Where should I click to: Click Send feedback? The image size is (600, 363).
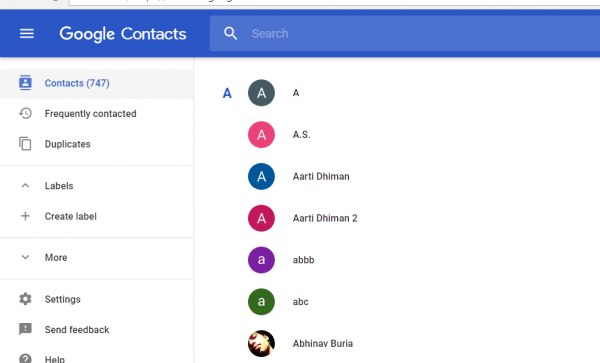(96, 329)
